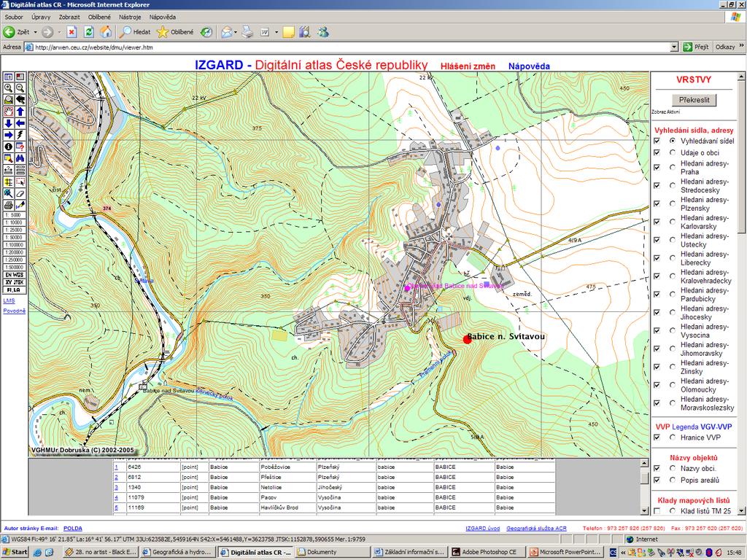Select Hledani adresy-Plzensky as active layer
747x560 pixels.
[672, 203]
